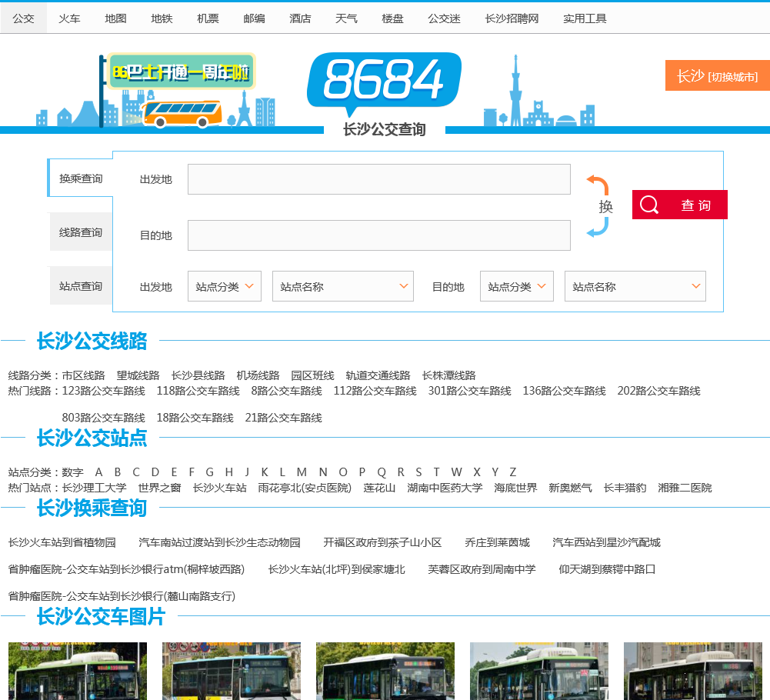Open 湘雅二医院 station link
Viewport: 770px width, 700px height.
[x=685, y=488]
